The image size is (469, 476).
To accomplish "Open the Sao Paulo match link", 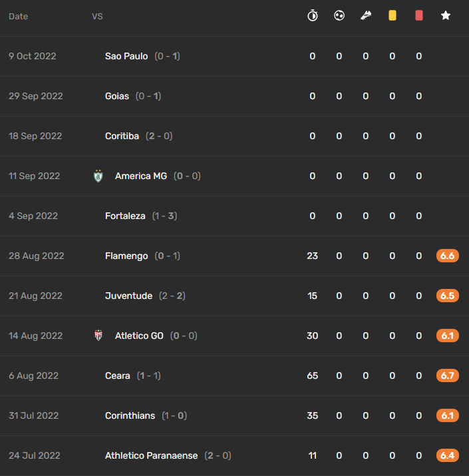I will pos(126,56).
